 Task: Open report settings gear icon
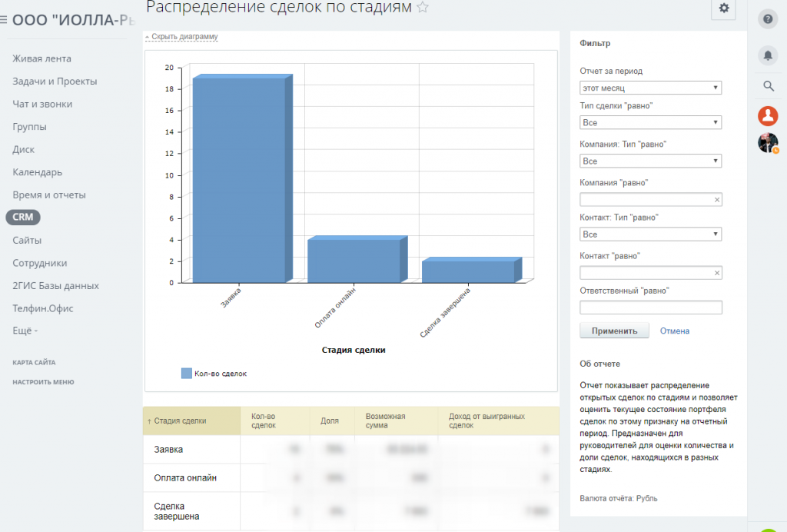pyautogui.click(x=723, y=8)
